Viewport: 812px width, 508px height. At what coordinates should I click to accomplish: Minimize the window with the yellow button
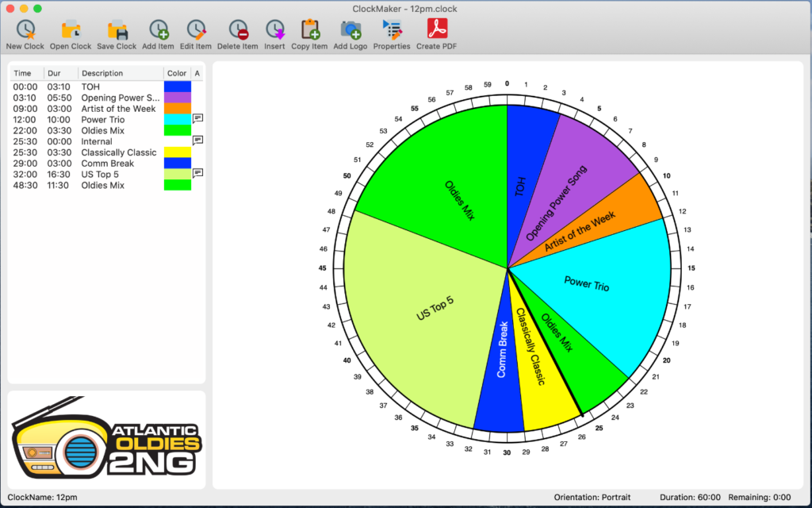click(x=24, y=9)
